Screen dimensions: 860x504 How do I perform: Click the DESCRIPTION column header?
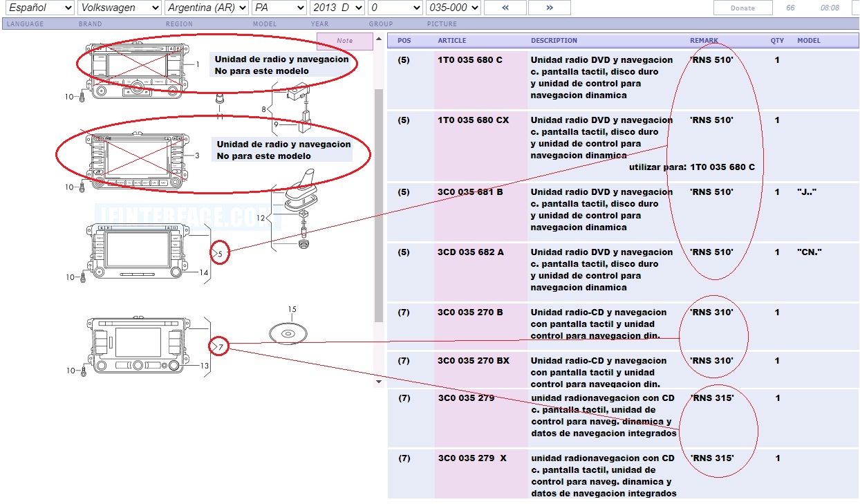point(554,41)
